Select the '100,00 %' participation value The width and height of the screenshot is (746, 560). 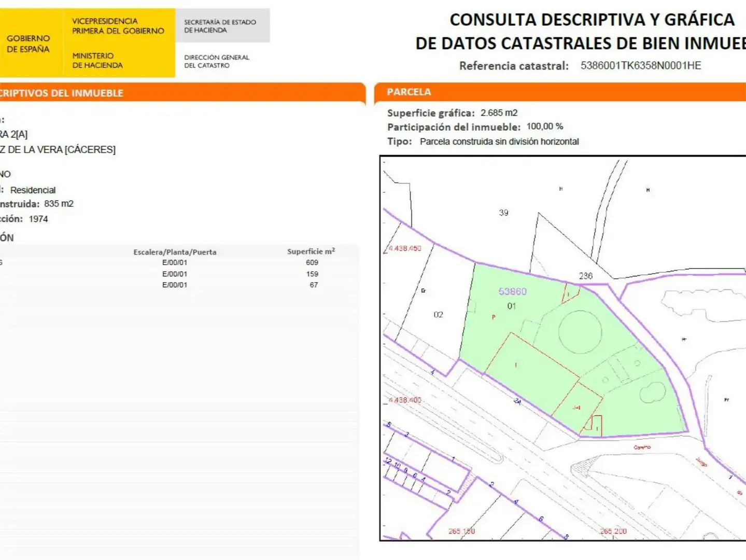pos(545,127)
